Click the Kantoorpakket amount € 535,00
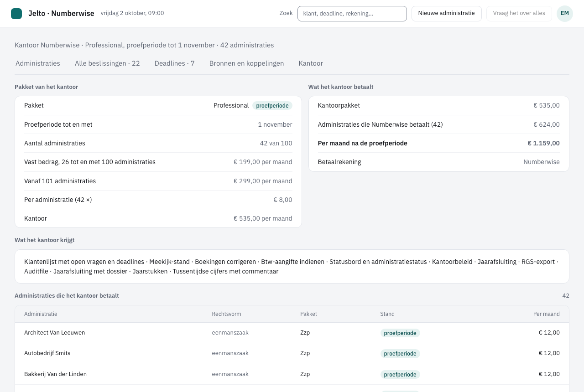This screenshot has width=584, height=392. tap(547, 105)
